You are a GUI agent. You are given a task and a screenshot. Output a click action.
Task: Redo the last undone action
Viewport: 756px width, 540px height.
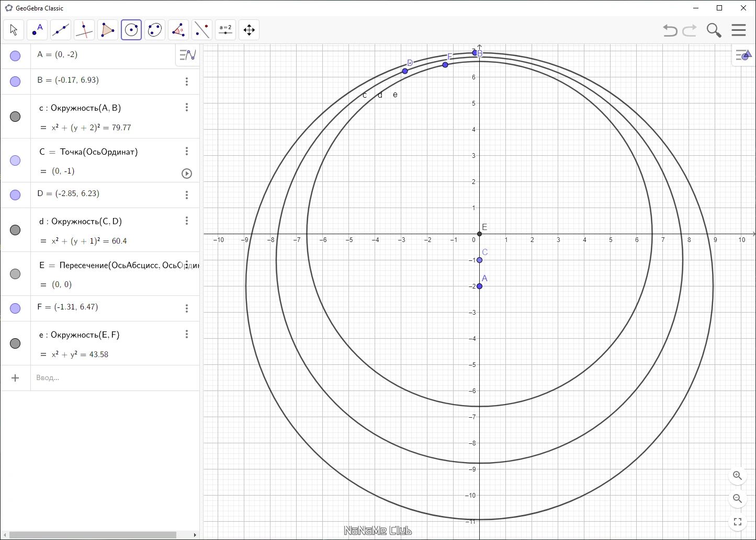coord(690,30)
